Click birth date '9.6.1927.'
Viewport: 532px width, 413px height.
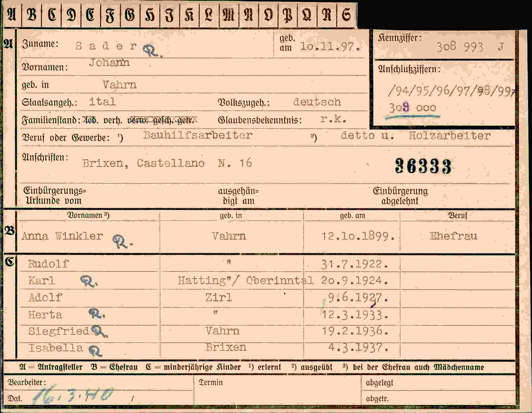pyautogui.click(x=358, y=298)
